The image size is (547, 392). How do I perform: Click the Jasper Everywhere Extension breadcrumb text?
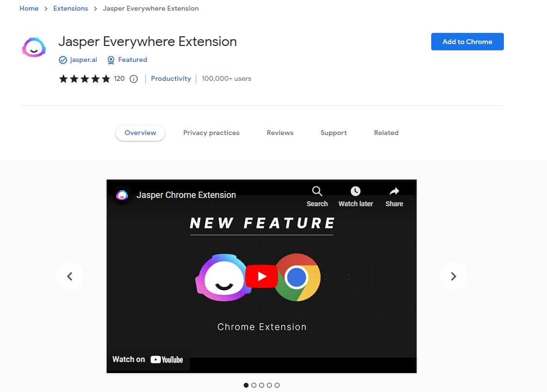click(151, 8)
